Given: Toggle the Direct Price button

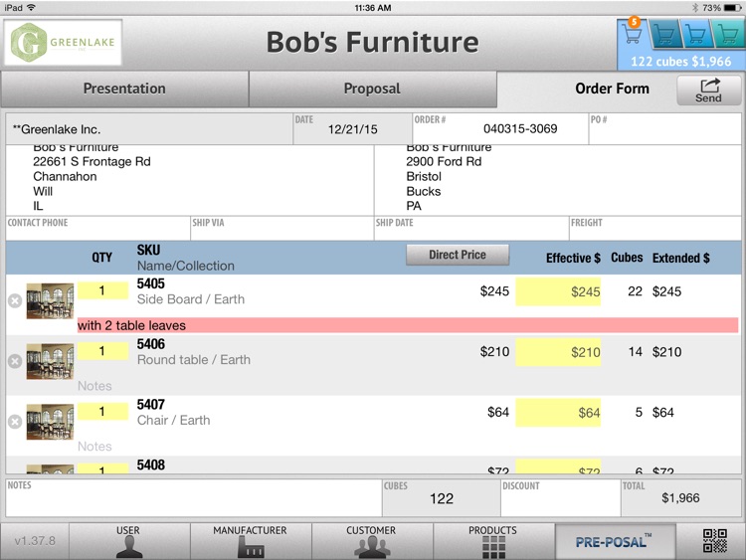Looking at the screenshot, I should [x=458, y=255].
